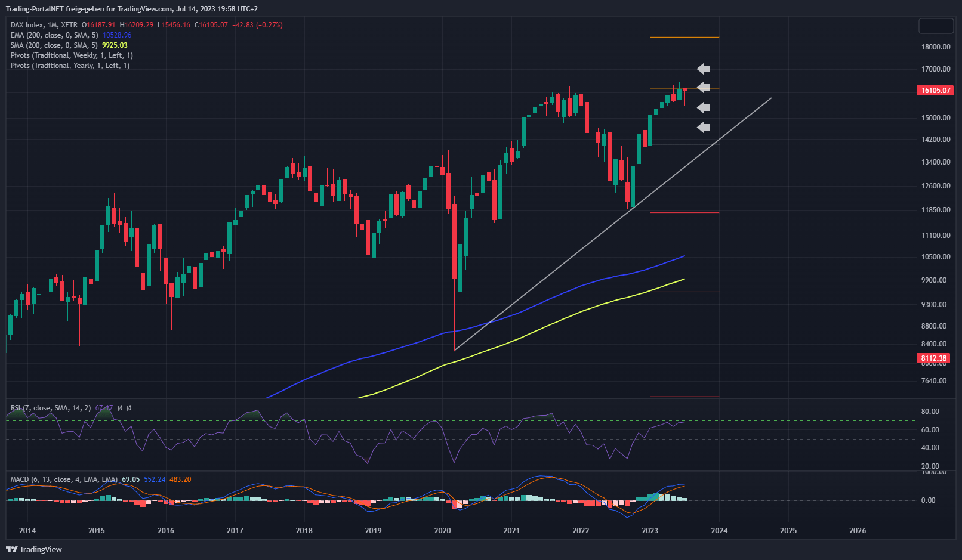
Task: Select the red 16105.07 current price label
Action: pos(935,91)
